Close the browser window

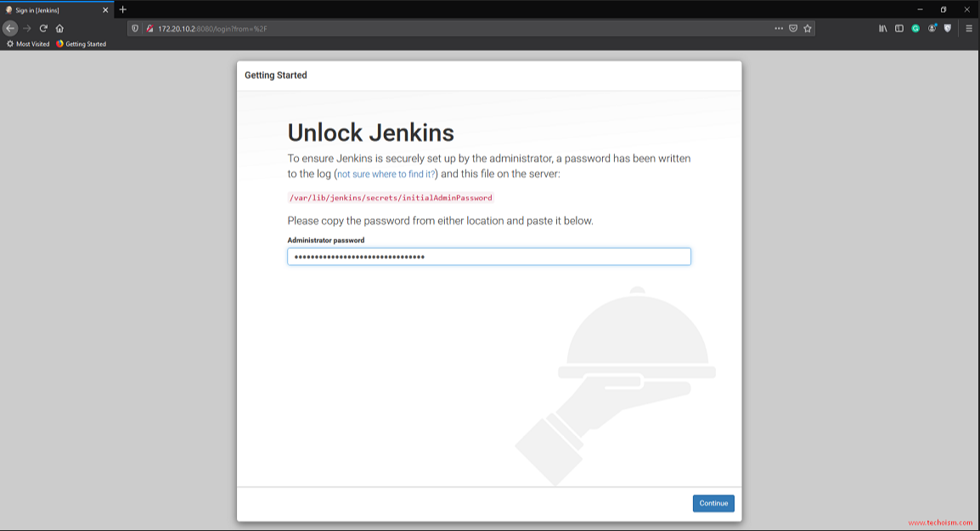coord(967,9)
